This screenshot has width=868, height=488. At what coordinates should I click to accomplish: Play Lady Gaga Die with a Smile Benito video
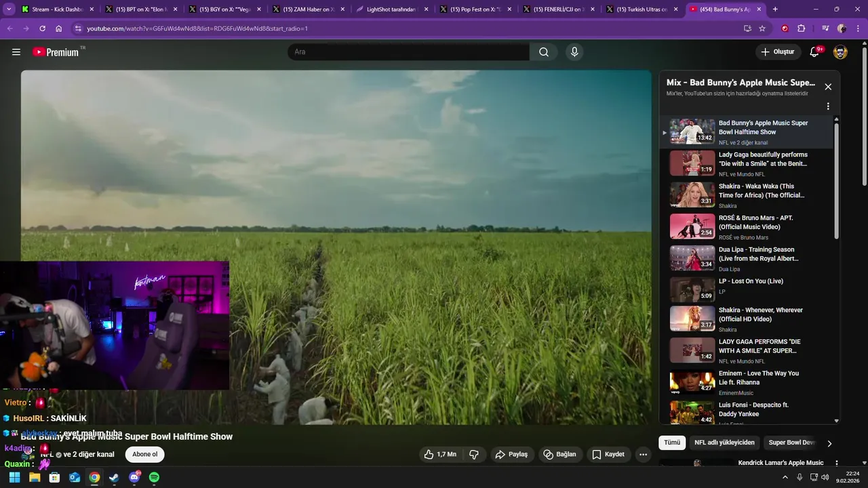[x=745, y=163]
